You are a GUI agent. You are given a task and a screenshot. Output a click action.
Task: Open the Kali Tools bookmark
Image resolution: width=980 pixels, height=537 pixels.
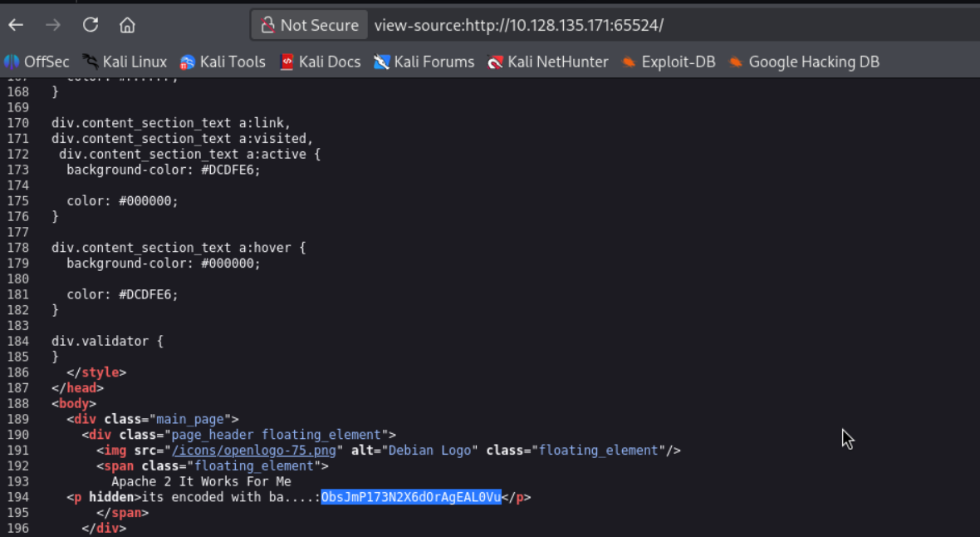coord(223,62)
